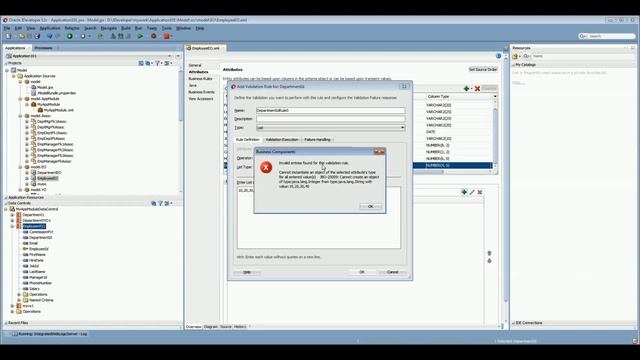The width and height of the screenshot is (640, 360).
Task: Click the Projects panel working sets icon
Action: coord(148,63)
